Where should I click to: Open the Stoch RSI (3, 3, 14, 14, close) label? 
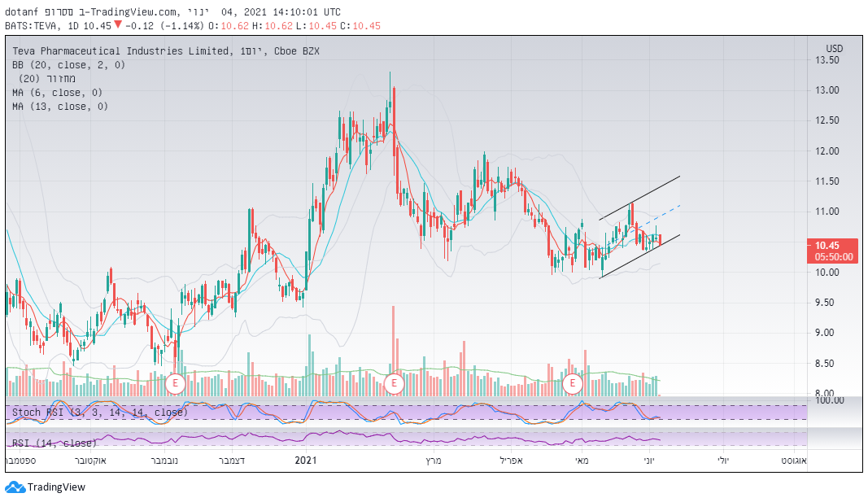[99, 413]
